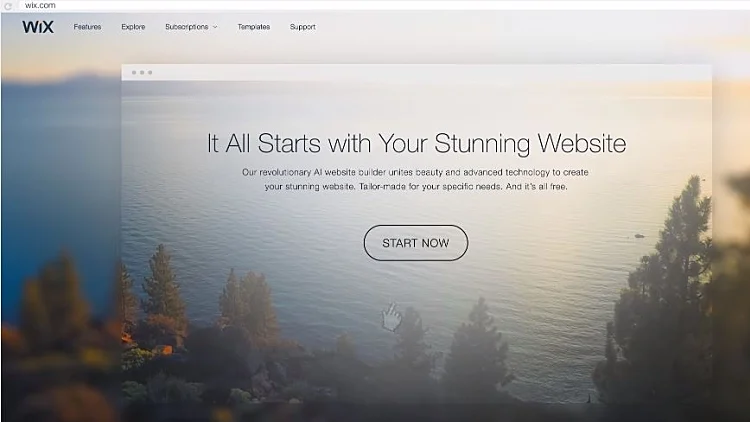Click the browser reload icon
The image size is (750, 422).
[8, 6]
